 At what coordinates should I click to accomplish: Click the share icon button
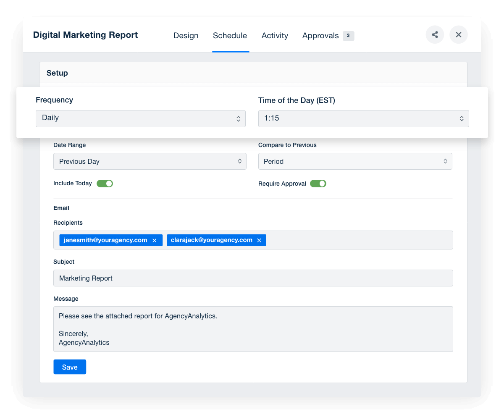435,35
